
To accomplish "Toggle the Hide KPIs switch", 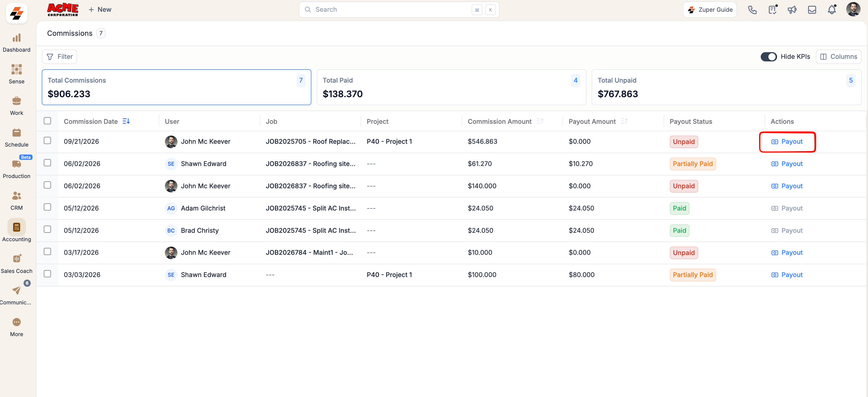I will pos(769,57).
